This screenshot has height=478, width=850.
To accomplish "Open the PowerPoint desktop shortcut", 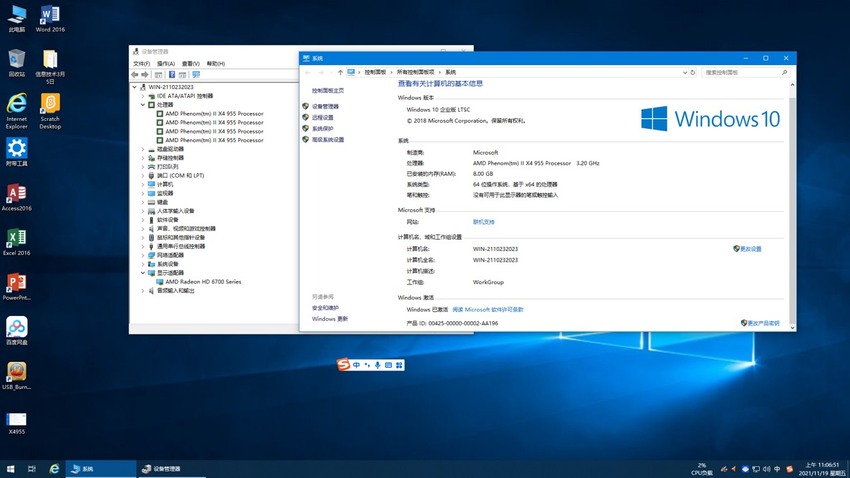I will click(17, 287).
